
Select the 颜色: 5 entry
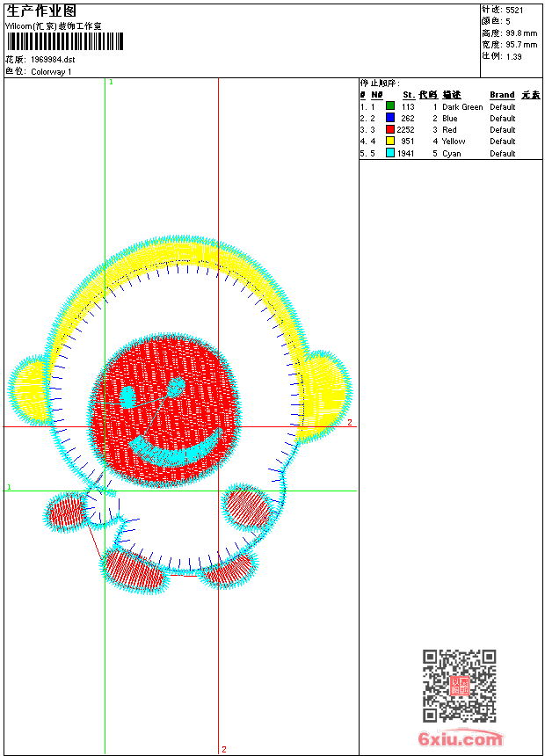496,21
